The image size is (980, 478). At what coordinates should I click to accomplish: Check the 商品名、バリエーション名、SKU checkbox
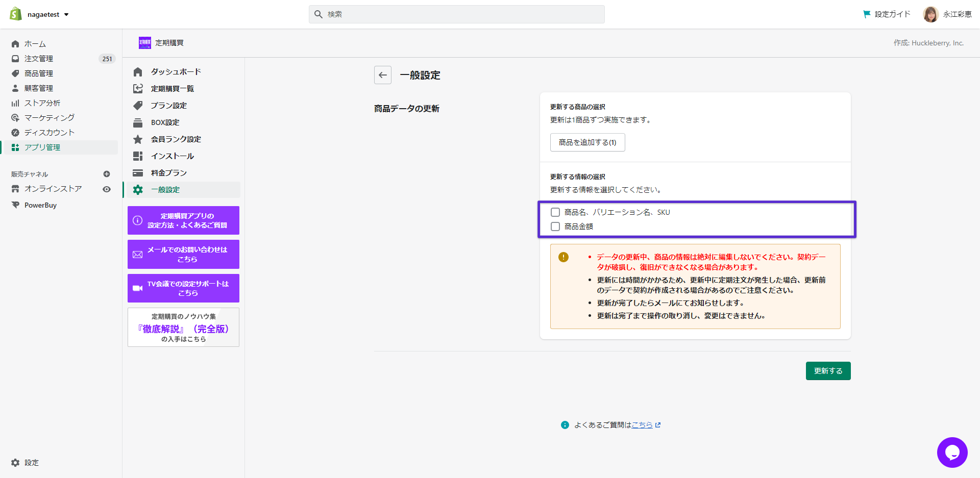tap(555, 212)
